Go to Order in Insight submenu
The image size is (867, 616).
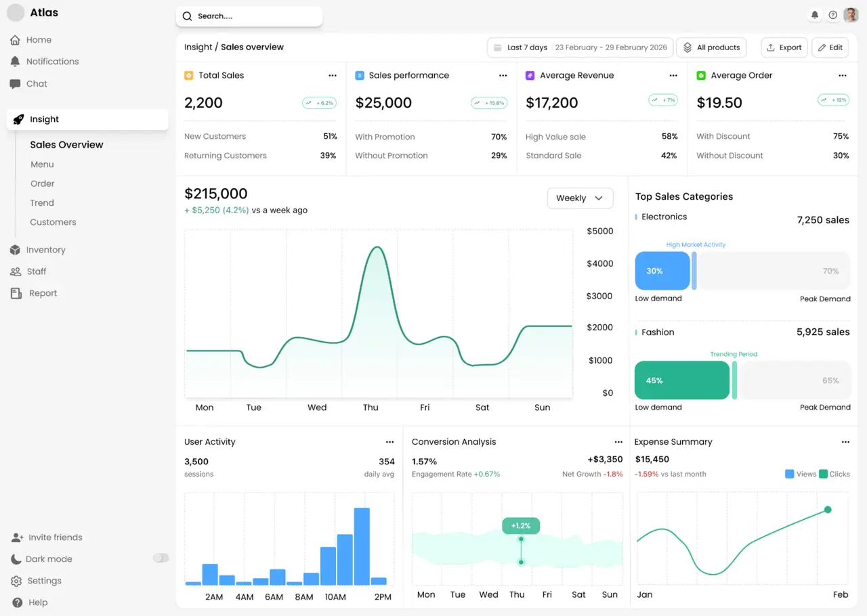tap(42, 183)
